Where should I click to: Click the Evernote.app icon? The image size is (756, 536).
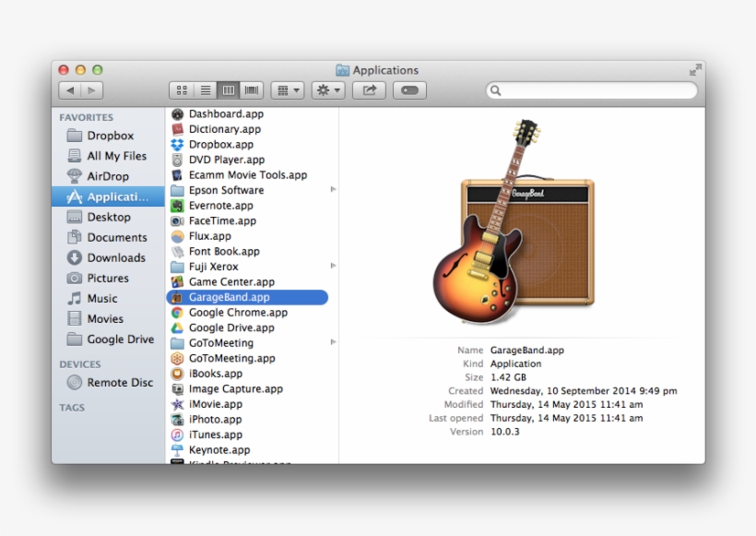point(177,206)
